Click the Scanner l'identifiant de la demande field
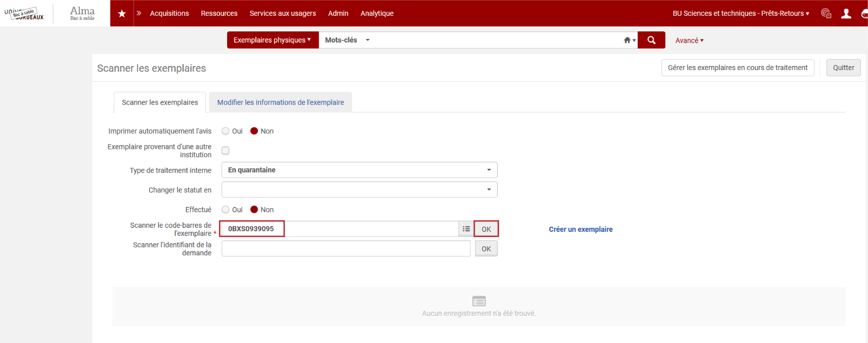Image resolution: width=868 pixels, height=343 pixels. [346, 249]
